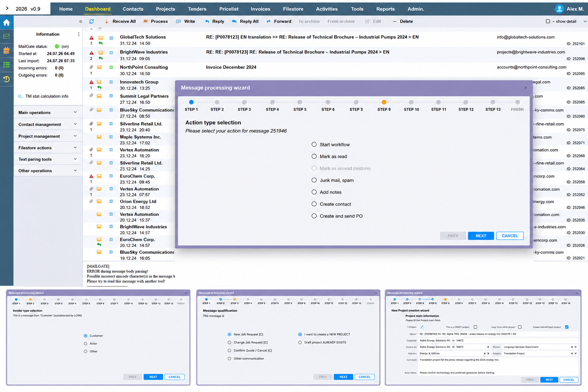
Task: Expand the Contact management section
Action: [x=47, y=124]
